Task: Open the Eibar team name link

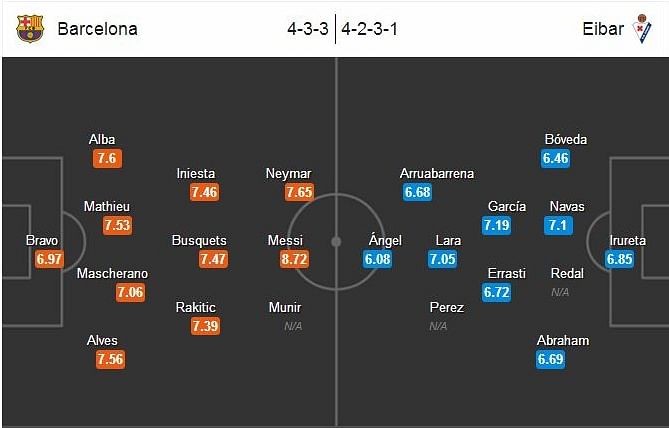Action: (x=603, y=29)
